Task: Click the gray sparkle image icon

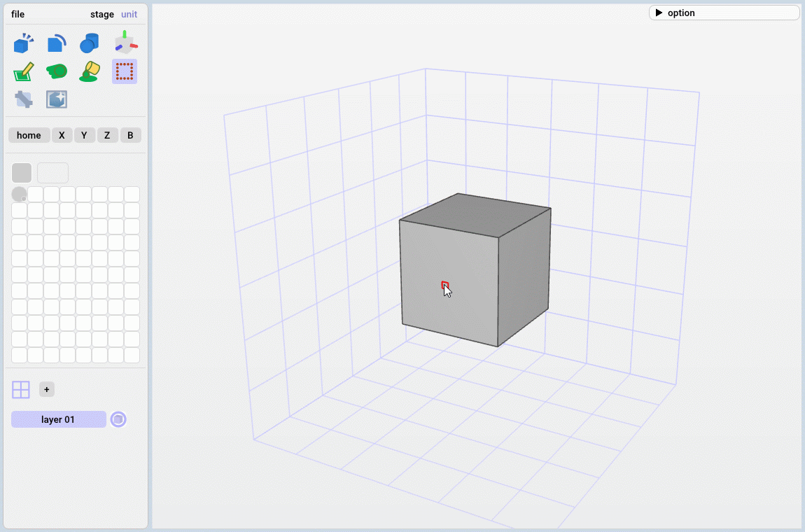Action: [57, 99]
